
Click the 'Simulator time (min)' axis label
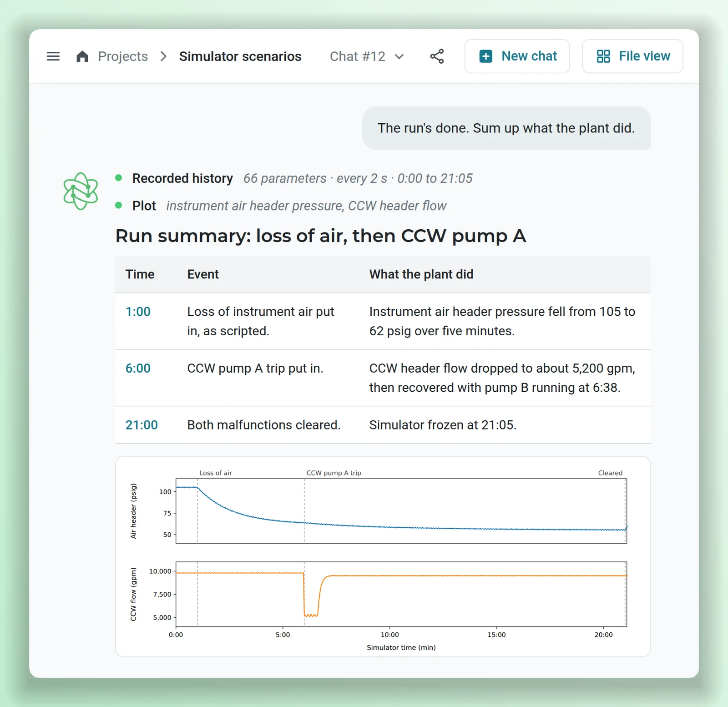click(x=401, y=647)
